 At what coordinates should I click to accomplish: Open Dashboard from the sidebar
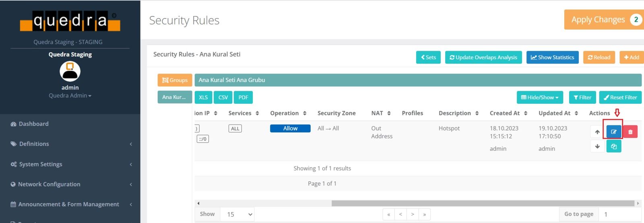coord(33,124)
